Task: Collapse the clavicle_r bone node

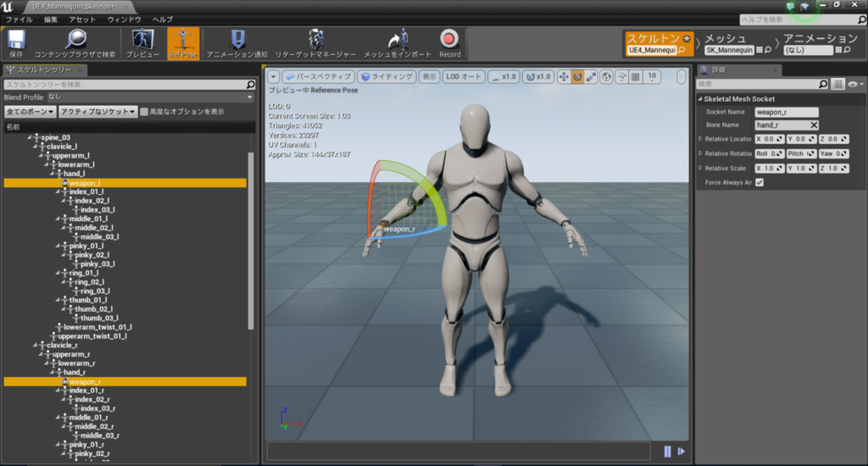Action: pos(35,345)
